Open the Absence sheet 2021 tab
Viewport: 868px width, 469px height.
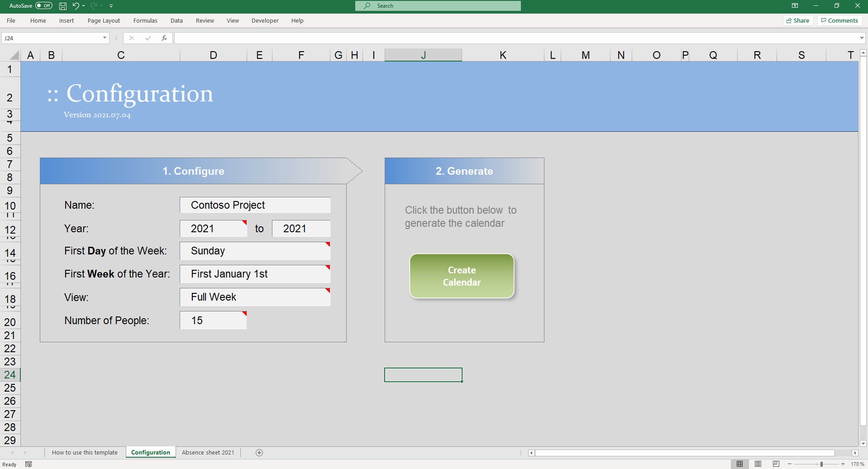[208, 452]
